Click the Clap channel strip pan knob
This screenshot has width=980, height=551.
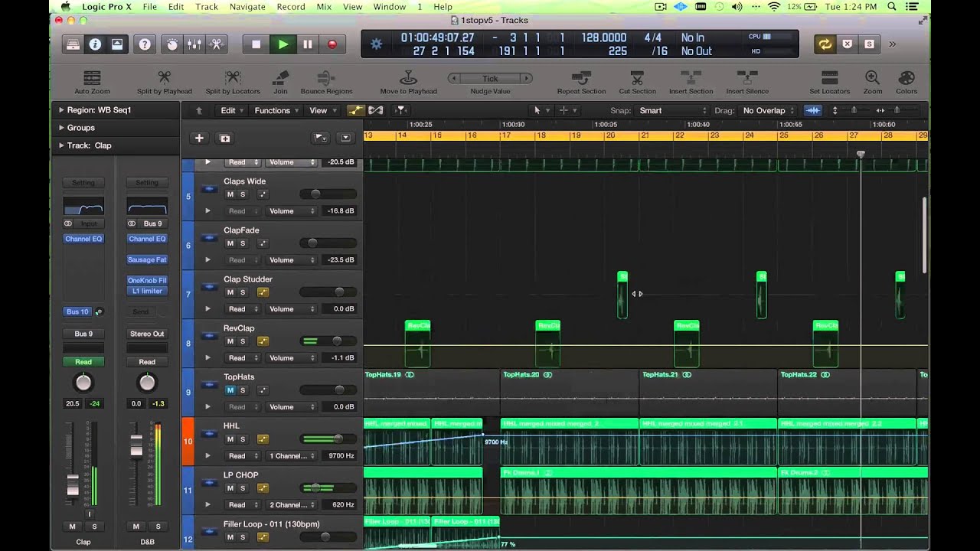tap(83, 383)
